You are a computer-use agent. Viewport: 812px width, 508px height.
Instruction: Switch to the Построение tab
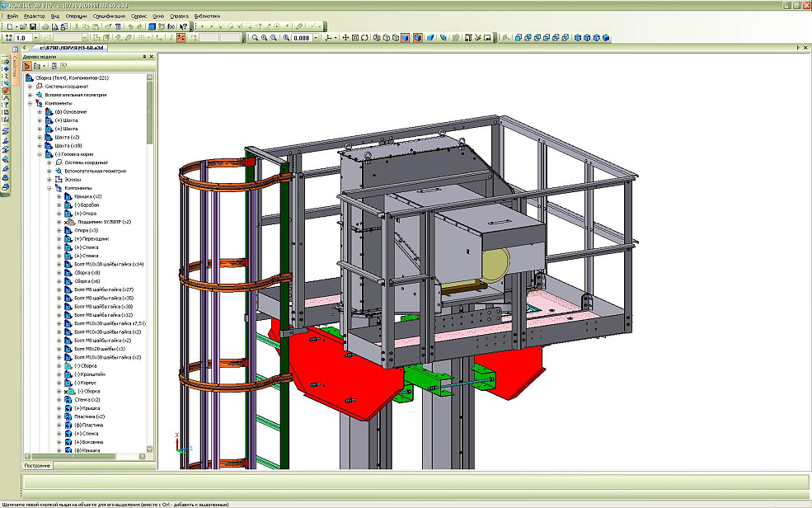pos(37,466)
